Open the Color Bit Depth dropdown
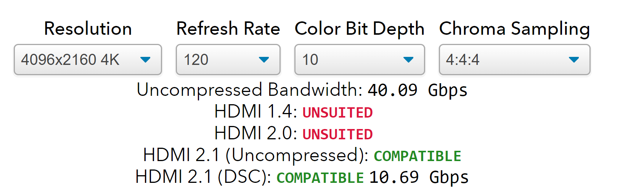The height and width of the screenshot is (192, 644). pyautogui.click(x=359, y=60)
